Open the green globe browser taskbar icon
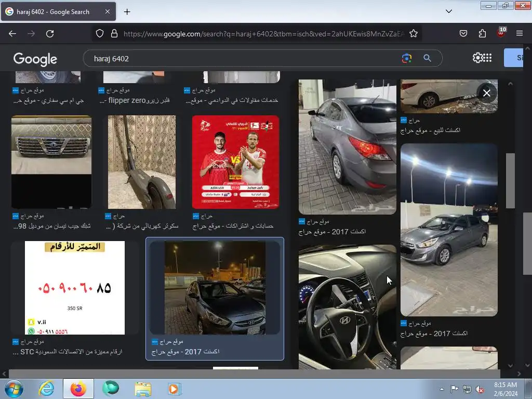 [x=111, y=389]
